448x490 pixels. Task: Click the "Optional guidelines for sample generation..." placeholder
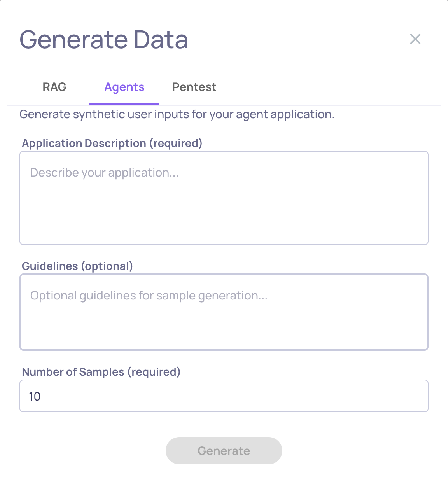click(x=149, y=296)
